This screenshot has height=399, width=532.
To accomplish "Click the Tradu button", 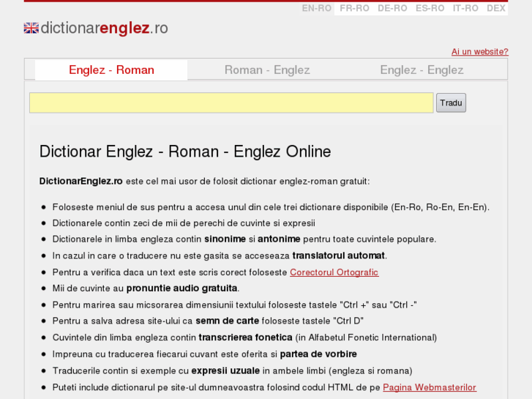I will coord(451,102).
